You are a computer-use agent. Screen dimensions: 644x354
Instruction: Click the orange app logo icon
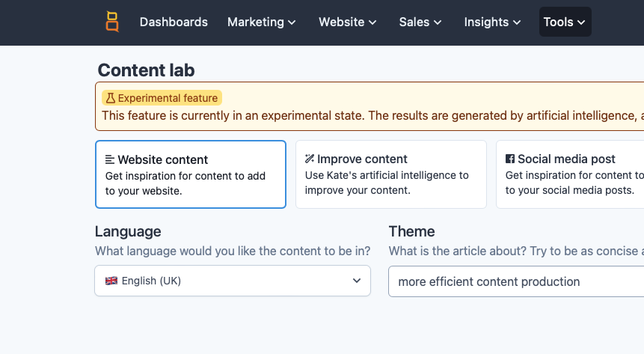[x=112, y=22]
